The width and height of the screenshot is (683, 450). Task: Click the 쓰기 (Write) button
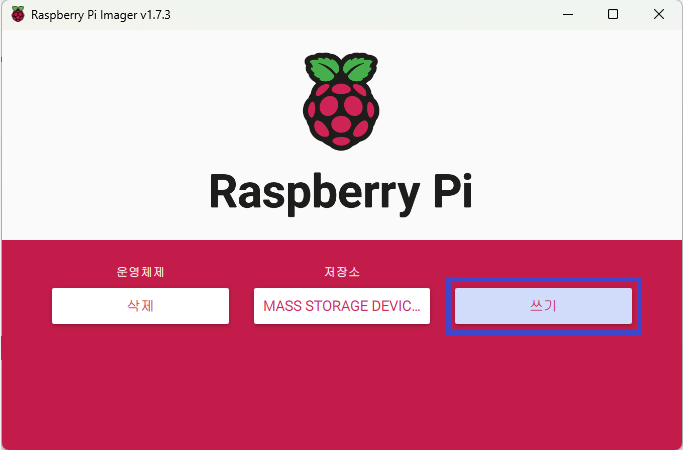[x=543, y=306]
